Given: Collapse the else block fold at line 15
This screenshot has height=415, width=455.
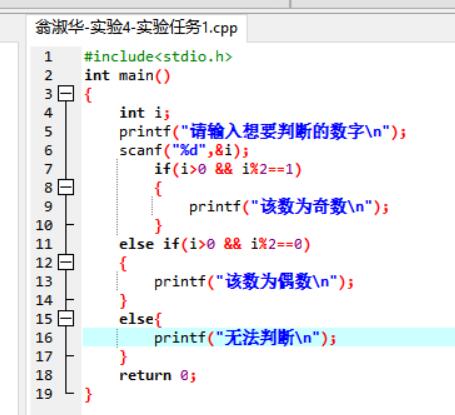Looking at the screenshot, I should click(x=66, y=319).
